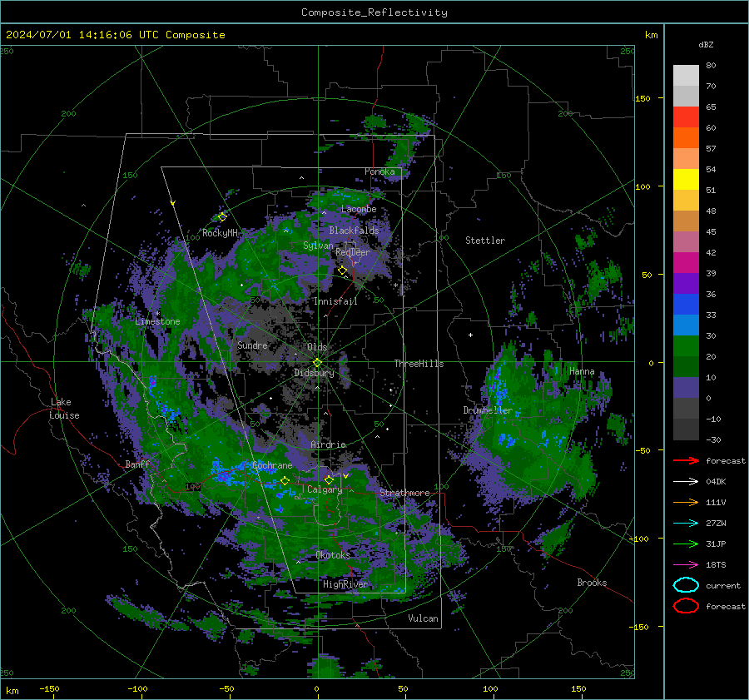
Task: Select the HighRiver label
Action: [x=345, y=584]
